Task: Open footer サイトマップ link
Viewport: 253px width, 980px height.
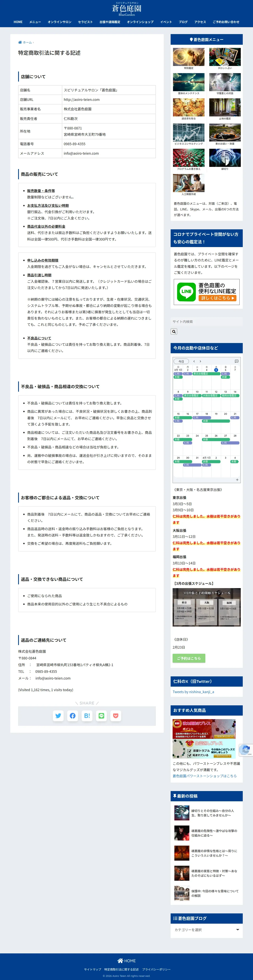Action: click(92, 969)
